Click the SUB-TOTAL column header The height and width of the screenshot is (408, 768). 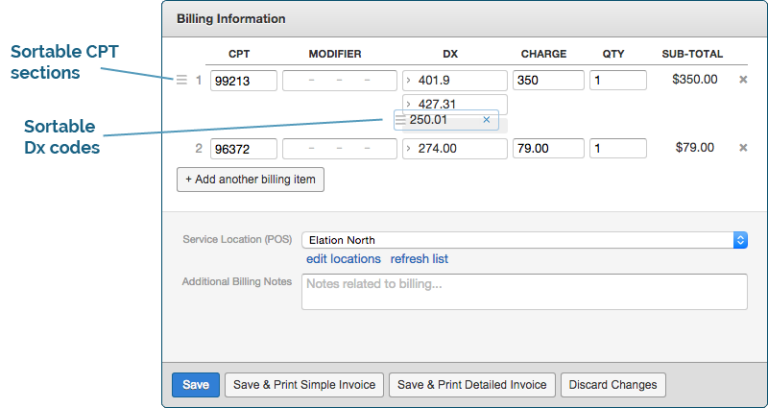point(692,54)
